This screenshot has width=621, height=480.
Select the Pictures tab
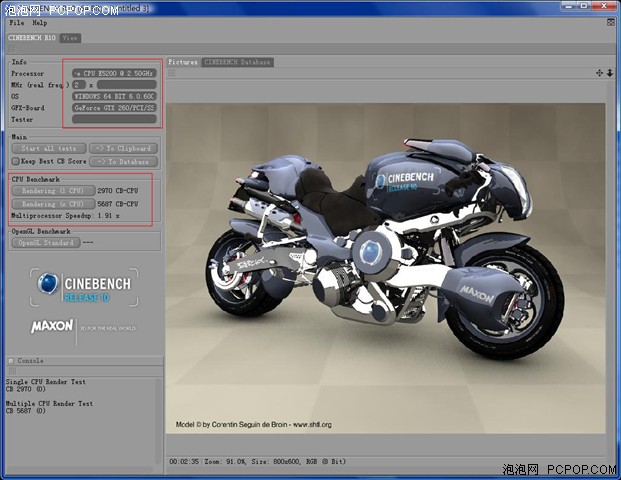coord(183,62)
